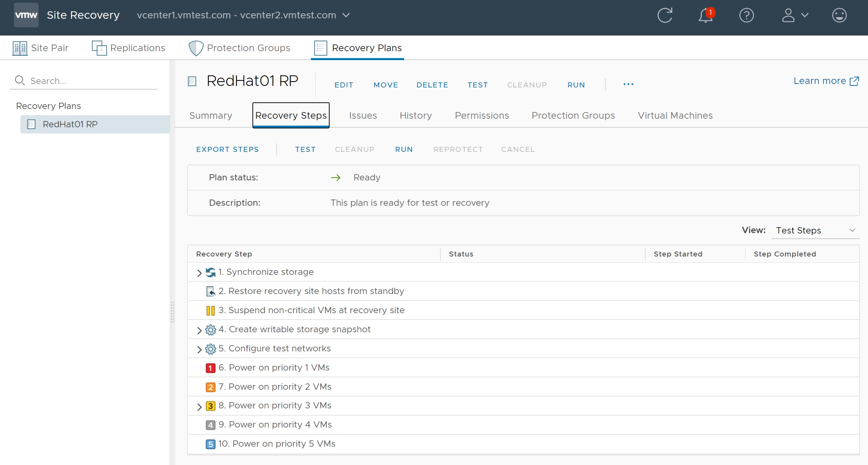Screen dimensions: 868x465
Task: Open the notifications bell icon
Action: (706, 16)
